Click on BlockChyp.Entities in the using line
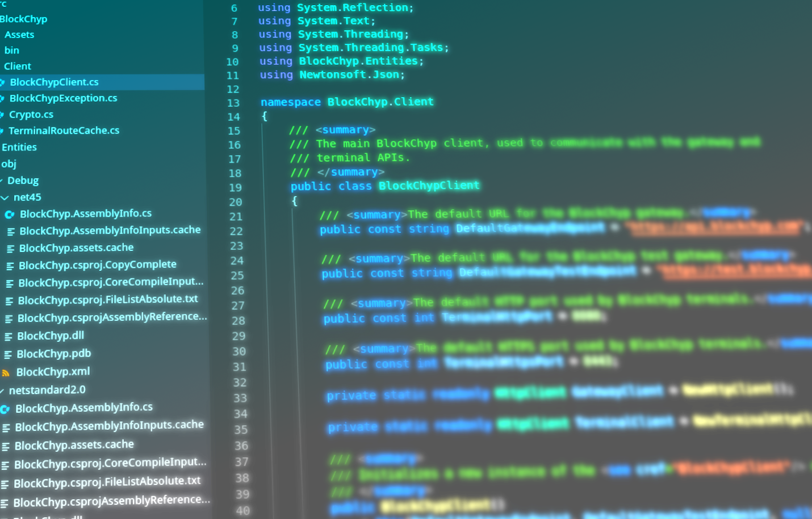 click(x=358, y=61)
